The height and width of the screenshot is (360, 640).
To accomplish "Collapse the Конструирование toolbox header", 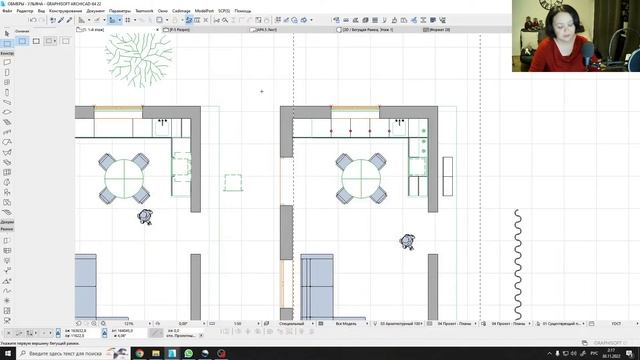I will (x=7, y=53).
